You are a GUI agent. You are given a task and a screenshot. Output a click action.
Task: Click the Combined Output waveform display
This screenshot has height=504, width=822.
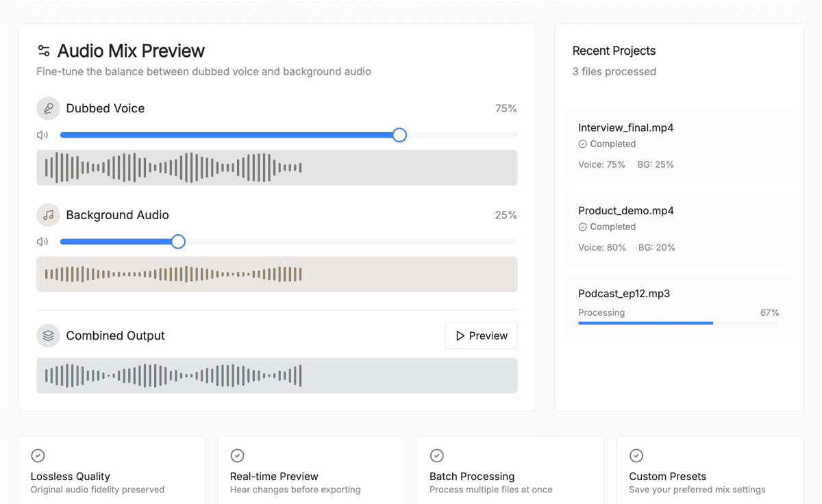pos(277,375)
